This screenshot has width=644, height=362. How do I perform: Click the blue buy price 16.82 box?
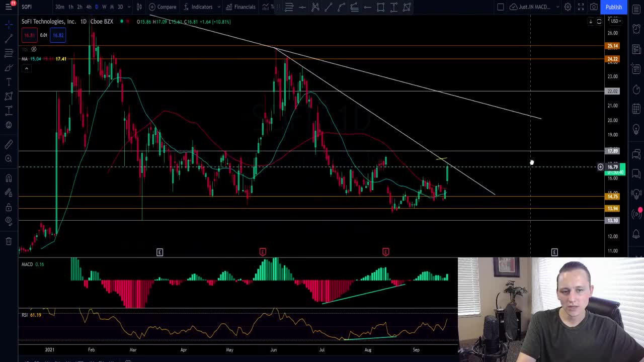pyautogui.click(x=58, y=35)
